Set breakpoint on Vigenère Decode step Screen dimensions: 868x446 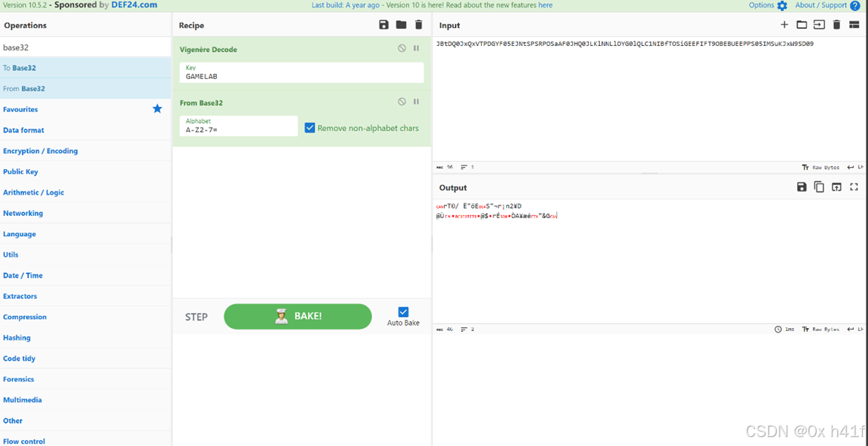(x=417, y=49)
